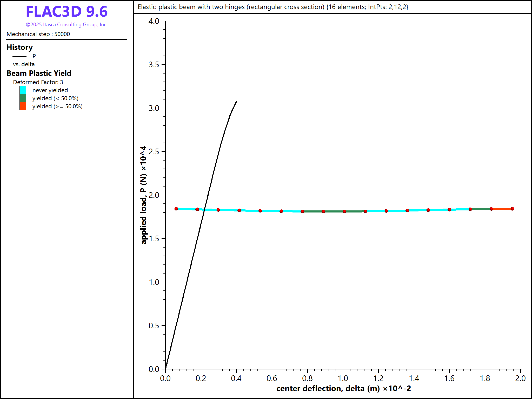The height and width of the screenshot is (399, 532).
Task: Click the rightmost red beam node marker
Action: tap(512, 209)
